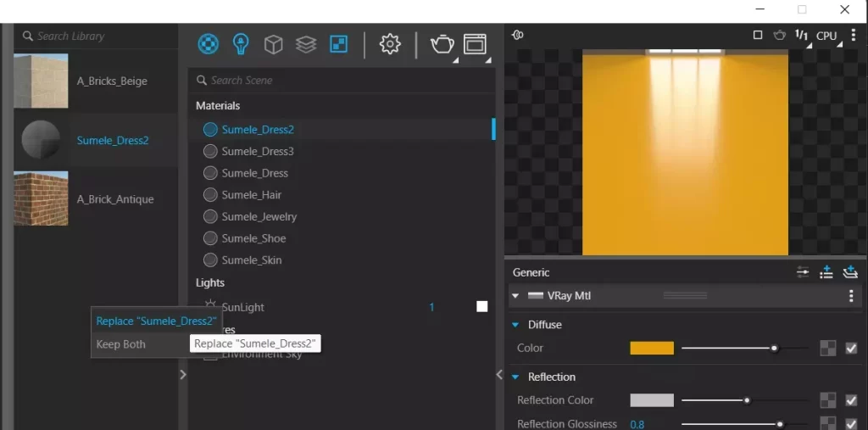Open the Materials category icon
Viewport: 868px width, 430px height.
click(209, 44)
